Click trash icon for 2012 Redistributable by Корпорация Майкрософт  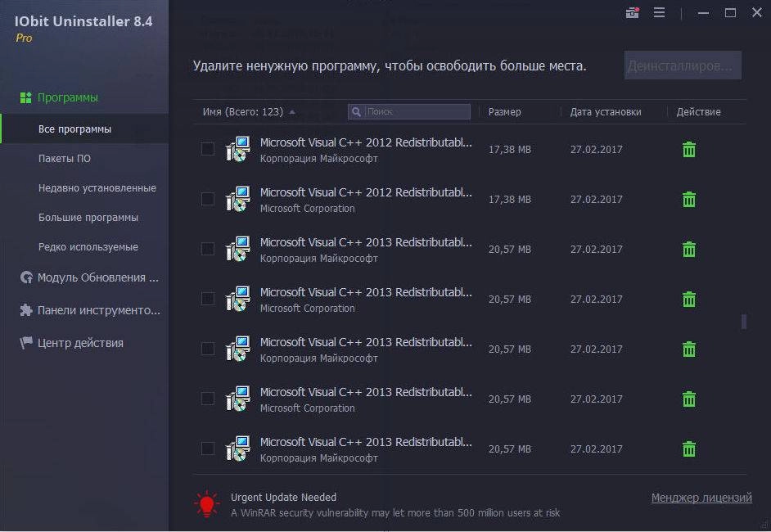(689, 150)
